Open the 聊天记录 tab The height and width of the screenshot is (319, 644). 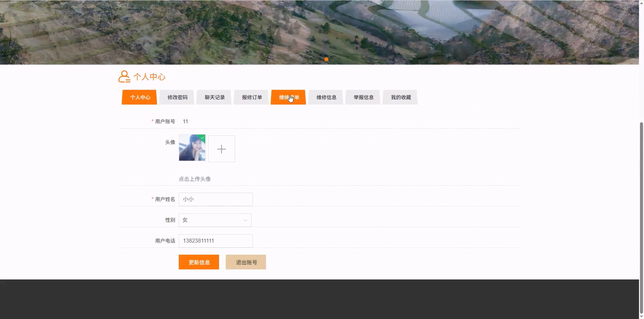[x=214, y=97]
